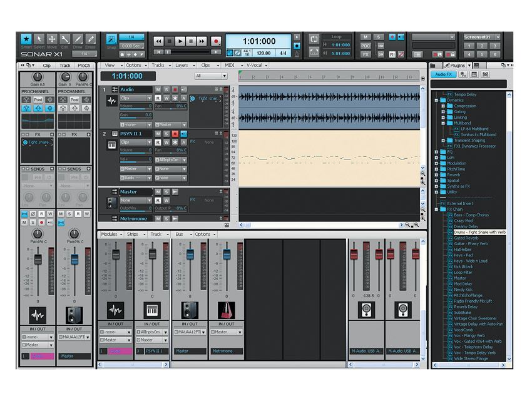The image size is (532, 399).
Task: Click the piano keyboard icon on PSYN strip
Action: click(x=152, y=310)
